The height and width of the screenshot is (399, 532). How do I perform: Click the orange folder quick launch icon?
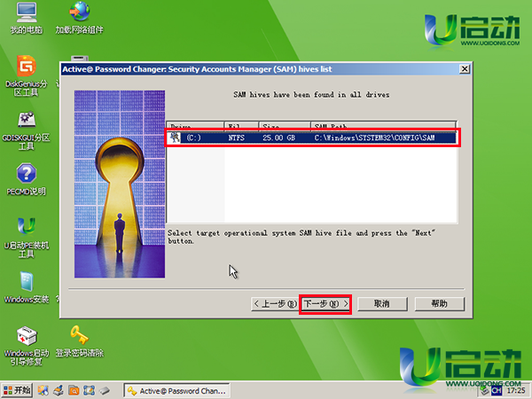(x=74, y=390)
